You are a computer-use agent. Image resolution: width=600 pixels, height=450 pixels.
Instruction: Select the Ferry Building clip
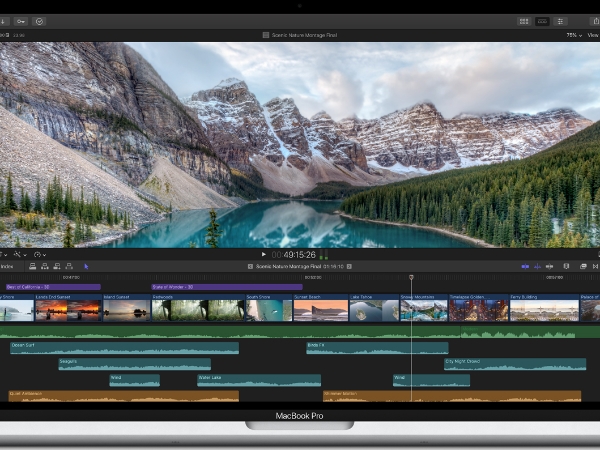(545, 308)
